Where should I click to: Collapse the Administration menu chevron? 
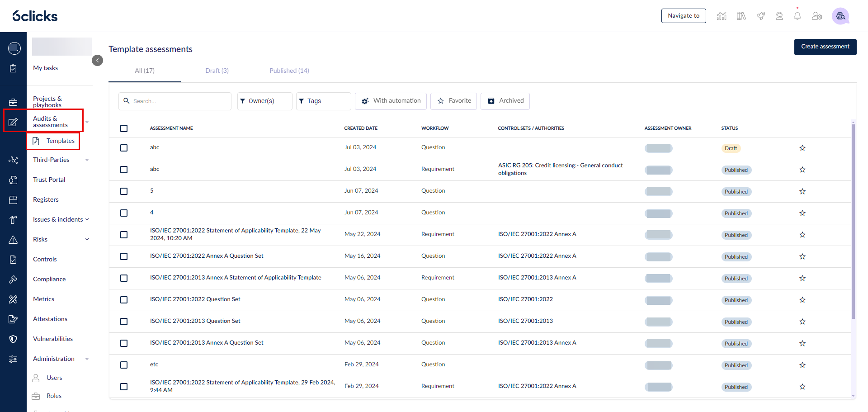87,359
